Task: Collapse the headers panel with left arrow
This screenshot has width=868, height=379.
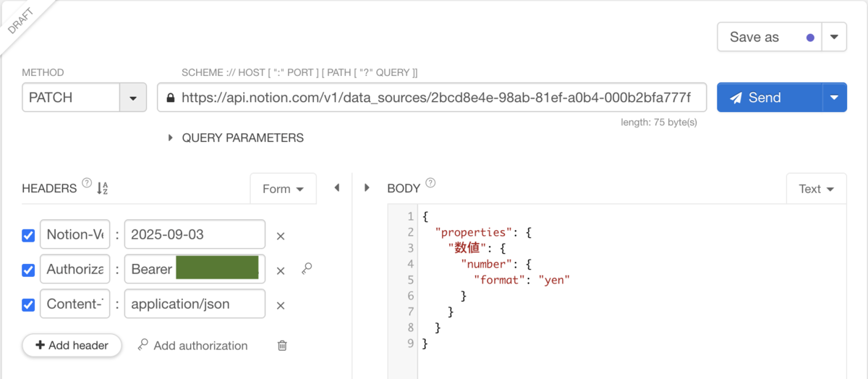Action: (x=336, y=188)
